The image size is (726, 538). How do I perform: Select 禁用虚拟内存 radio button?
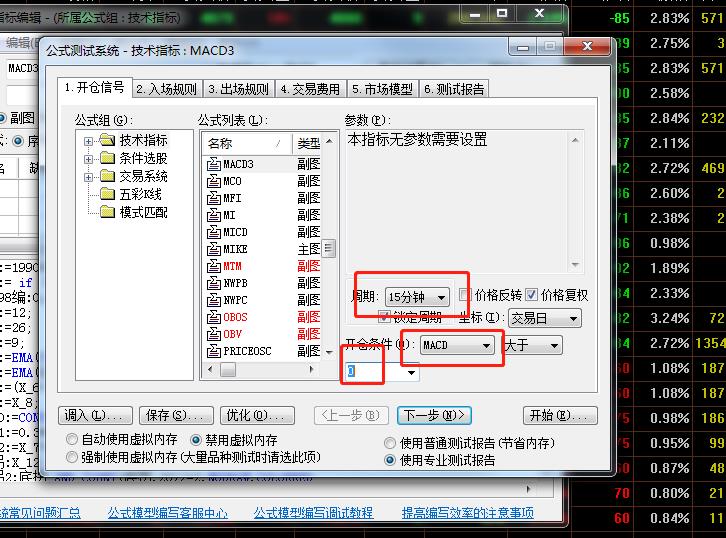pyautogui.click(x=195, y=439)
